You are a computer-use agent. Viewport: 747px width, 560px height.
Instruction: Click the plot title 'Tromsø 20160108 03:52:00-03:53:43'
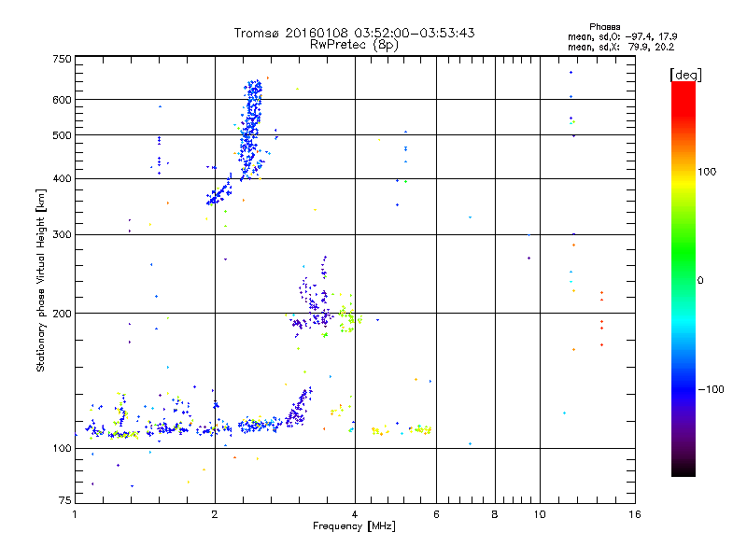(354, 33)
